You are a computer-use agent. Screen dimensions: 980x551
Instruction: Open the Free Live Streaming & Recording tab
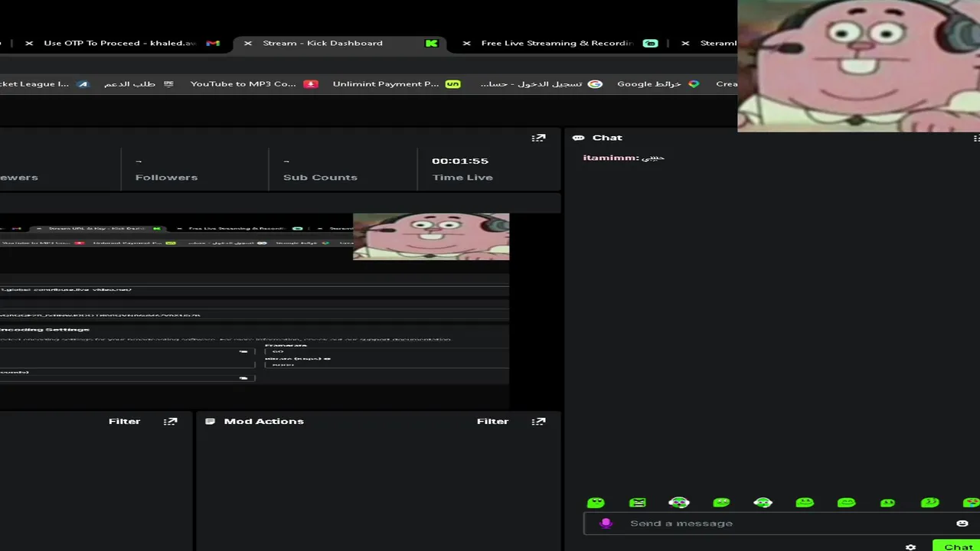557,44
